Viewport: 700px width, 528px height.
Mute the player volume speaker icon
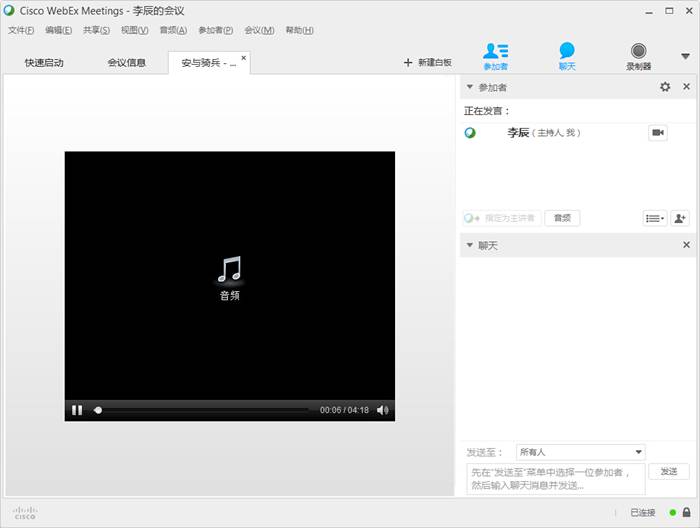coord(383,410)
